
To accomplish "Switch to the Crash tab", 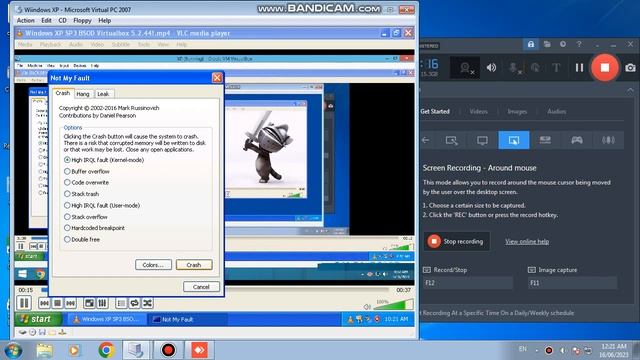I will pos(62,93).
